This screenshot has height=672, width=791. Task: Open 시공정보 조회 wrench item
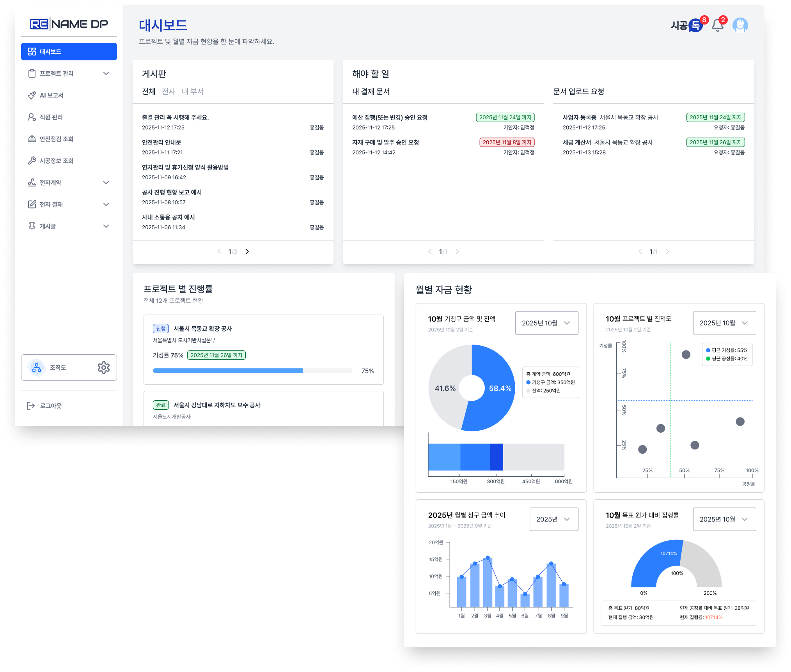57,161
